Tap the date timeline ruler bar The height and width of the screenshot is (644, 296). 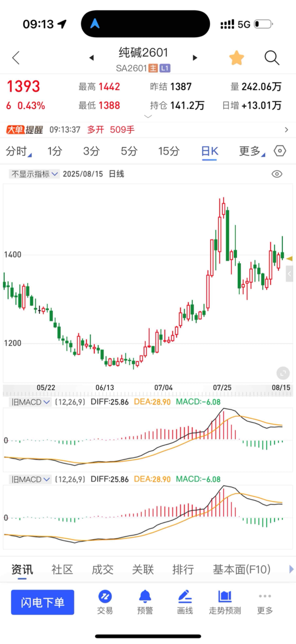click(148, 390)
